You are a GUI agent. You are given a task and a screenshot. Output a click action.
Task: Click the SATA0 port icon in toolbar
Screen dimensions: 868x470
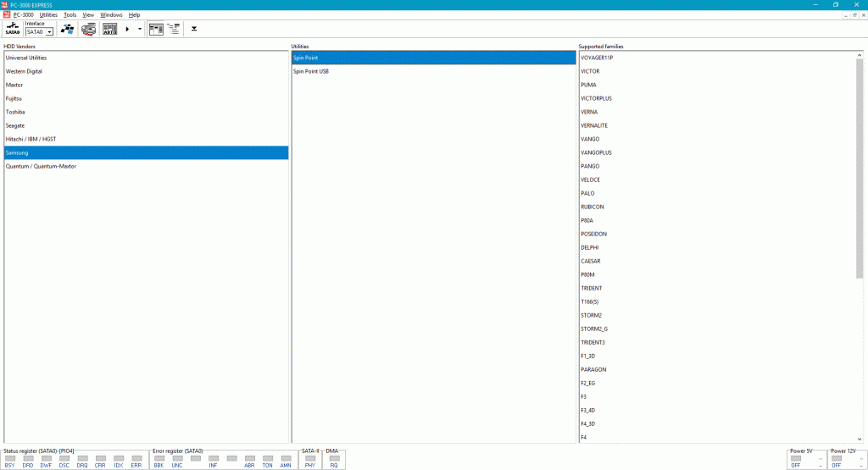point(13,29)
